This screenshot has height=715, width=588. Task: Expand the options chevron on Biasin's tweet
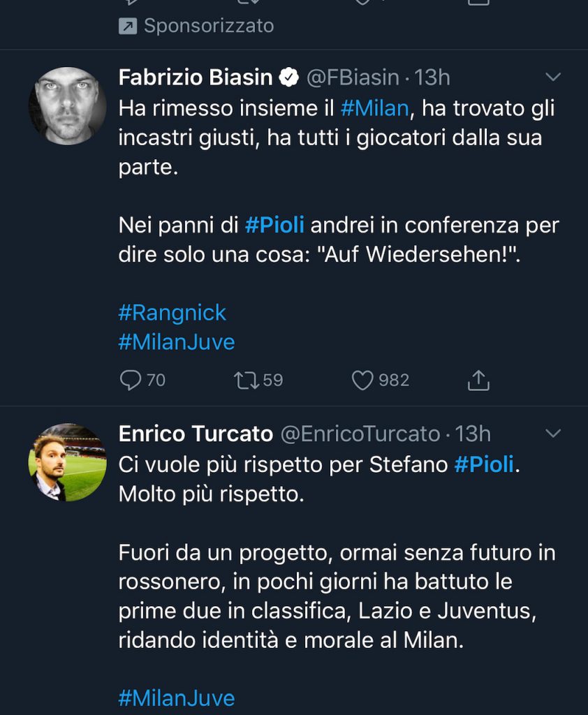coord(552,77)
